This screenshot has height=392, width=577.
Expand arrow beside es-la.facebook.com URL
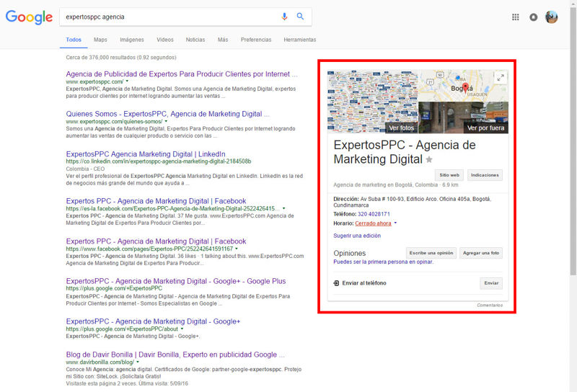pos(283,208)
